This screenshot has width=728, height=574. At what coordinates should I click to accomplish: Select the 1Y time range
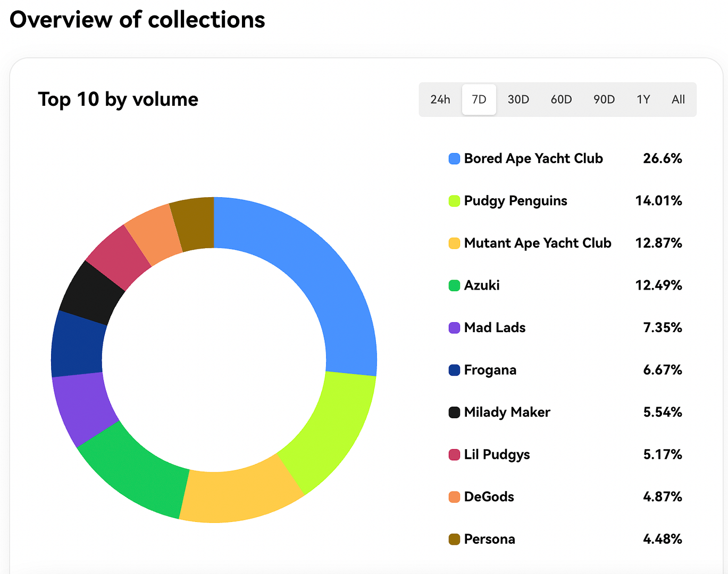click(x=643, y=99)
